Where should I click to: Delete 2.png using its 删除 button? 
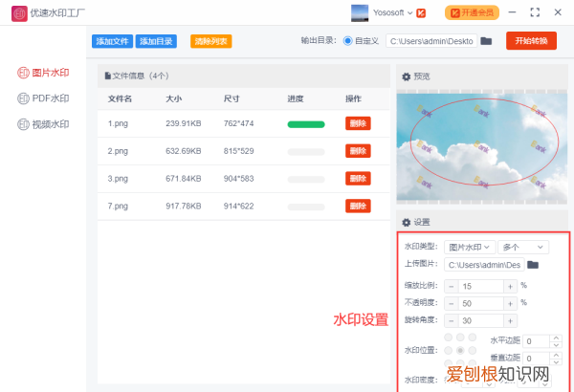tap(358, 151)
